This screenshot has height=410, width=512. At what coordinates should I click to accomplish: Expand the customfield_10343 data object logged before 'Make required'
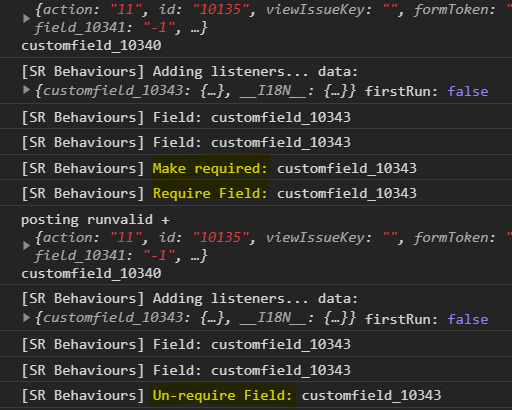coord(26,90)
